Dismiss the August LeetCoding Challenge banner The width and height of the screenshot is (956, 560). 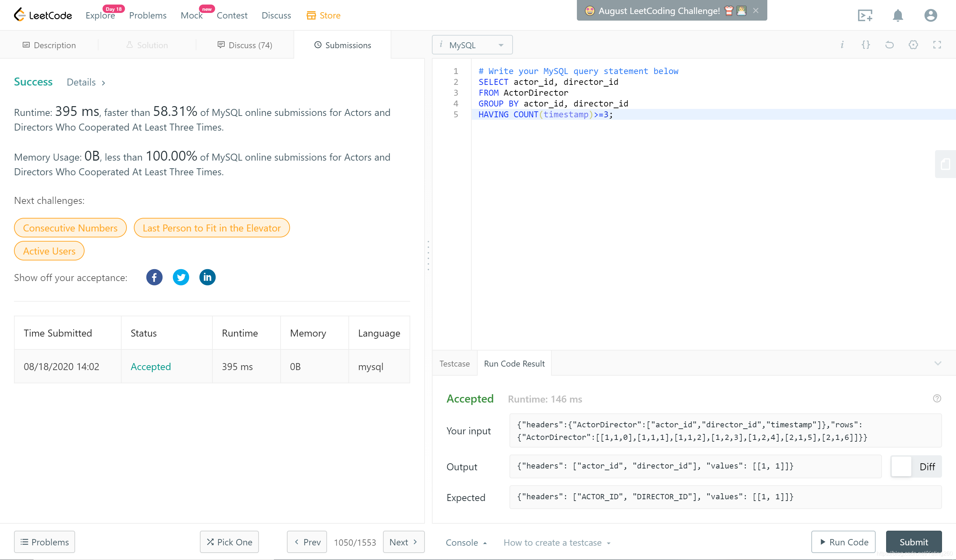pyautogui.click(x=755, y=10)
